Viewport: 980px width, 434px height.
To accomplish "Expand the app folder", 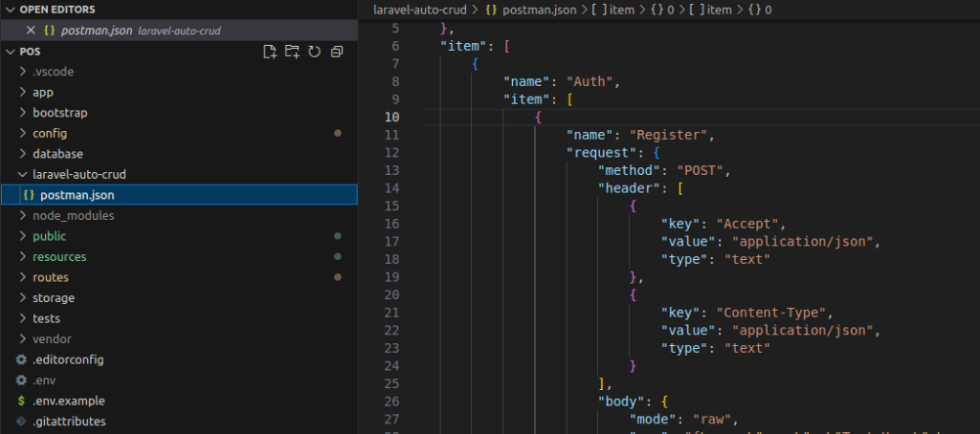I will (42, 93).
